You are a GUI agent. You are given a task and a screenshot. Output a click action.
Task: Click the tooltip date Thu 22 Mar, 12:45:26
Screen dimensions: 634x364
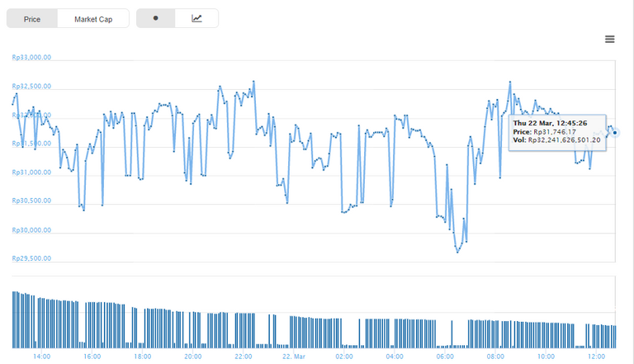tap(550, 123)
